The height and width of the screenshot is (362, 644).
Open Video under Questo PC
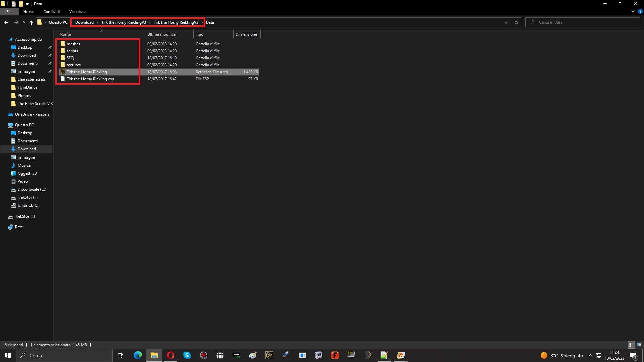point(22,181)
